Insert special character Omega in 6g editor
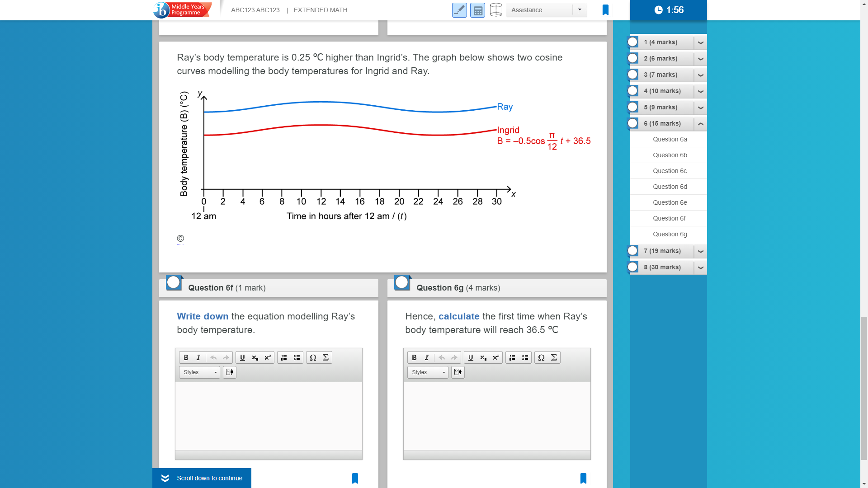 [541, 357]
